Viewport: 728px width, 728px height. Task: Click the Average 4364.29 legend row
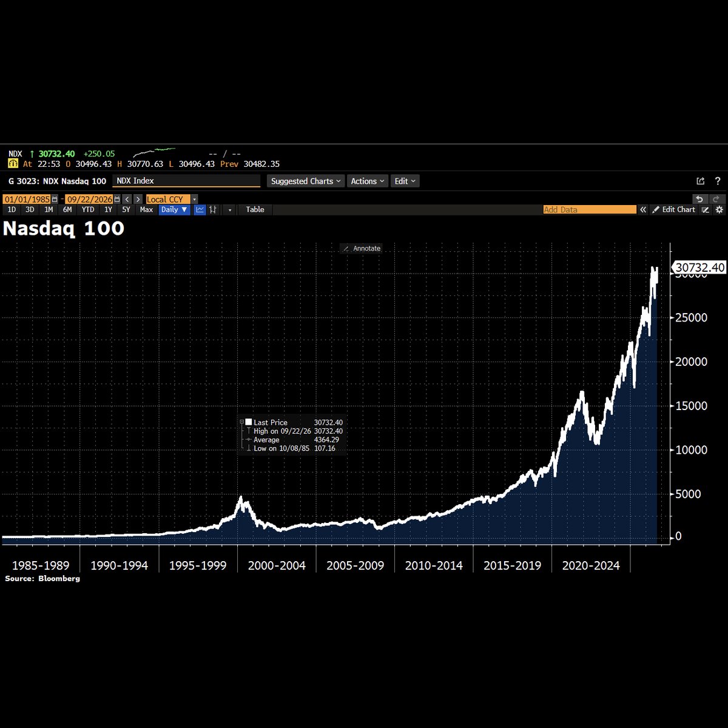click(x=293, y=440)
